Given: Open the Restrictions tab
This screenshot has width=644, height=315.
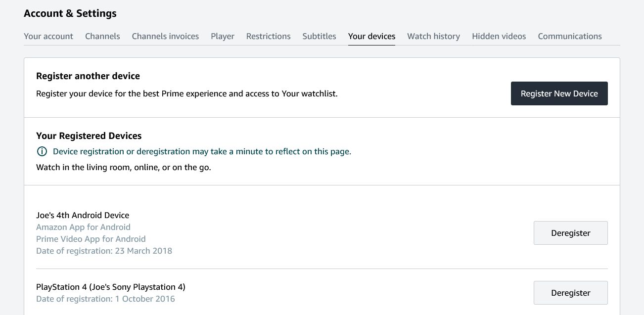Looking at the screenshot, I should pos(268,36).
